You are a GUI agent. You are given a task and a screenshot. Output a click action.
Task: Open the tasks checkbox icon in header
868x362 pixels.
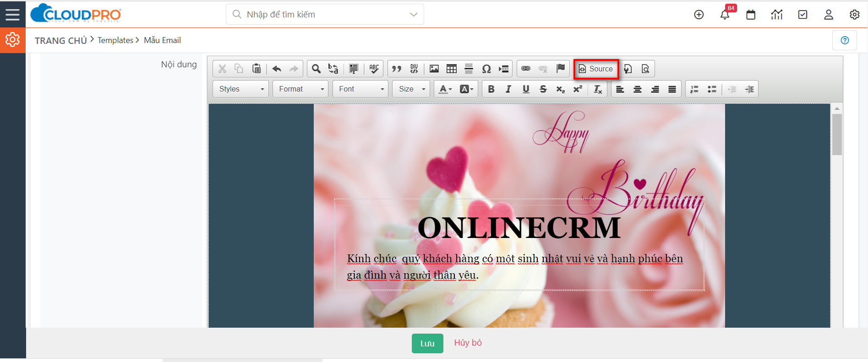pos(802,15)
